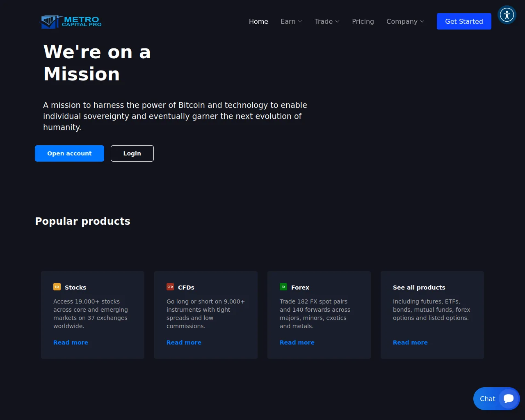The image size is (525, 420).
Task: Select the See all products heading
Action: click(419, 288)
